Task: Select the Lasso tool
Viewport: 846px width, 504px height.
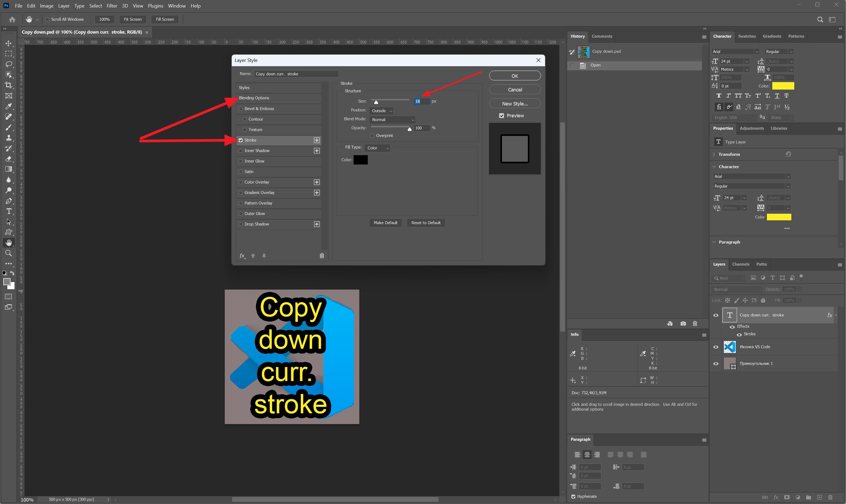Action: [x=9, y=64]
